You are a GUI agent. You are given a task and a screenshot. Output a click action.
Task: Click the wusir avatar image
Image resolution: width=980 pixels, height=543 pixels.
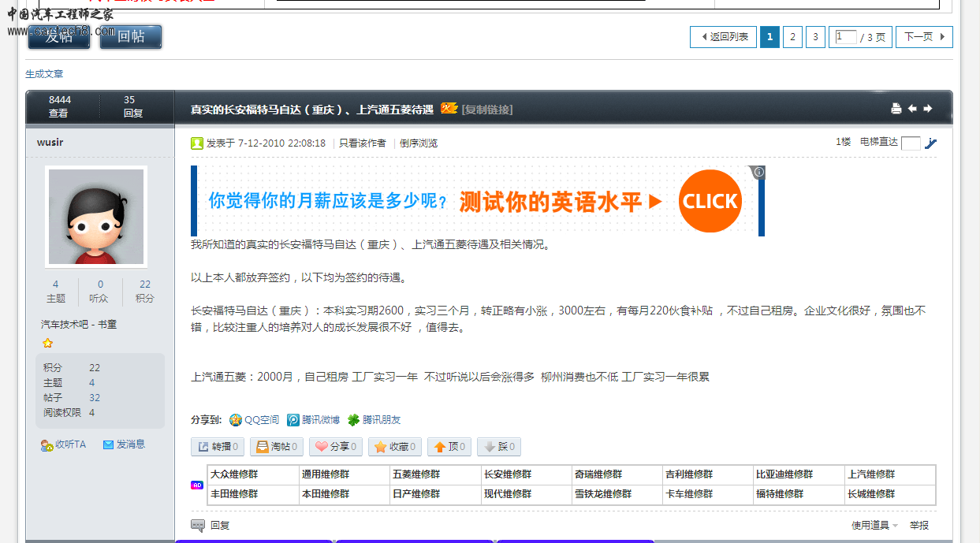pyautogui.click(x=96, y=217)
